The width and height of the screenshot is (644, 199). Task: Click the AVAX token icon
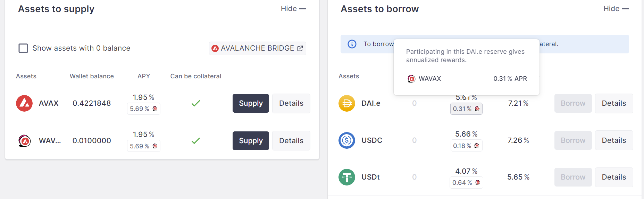tap(24, 103)
